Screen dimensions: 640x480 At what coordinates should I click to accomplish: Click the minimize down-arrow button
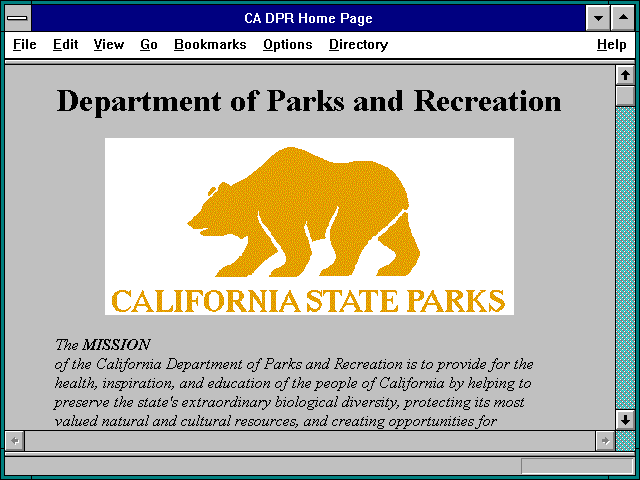pyautogui.click(x=598, y=18)
